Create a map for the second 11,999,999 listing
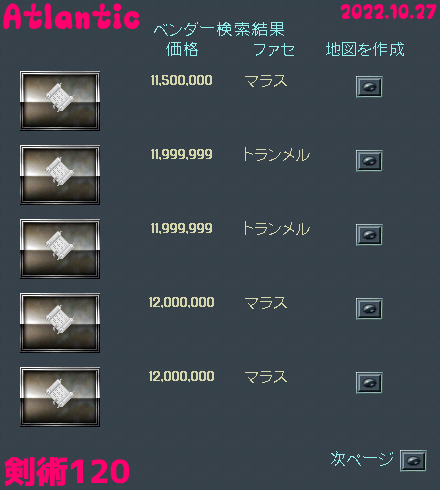 [x=369, y=235]
